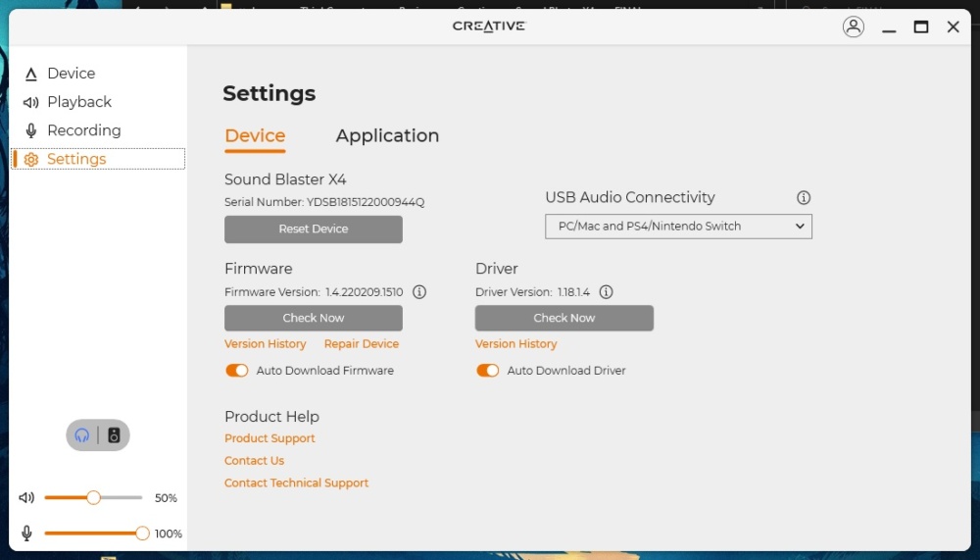Toggle Auto Download Driver switch
The width and height of the screenshot is (980, 560).
pyautogui.click(x=487, y=371)
